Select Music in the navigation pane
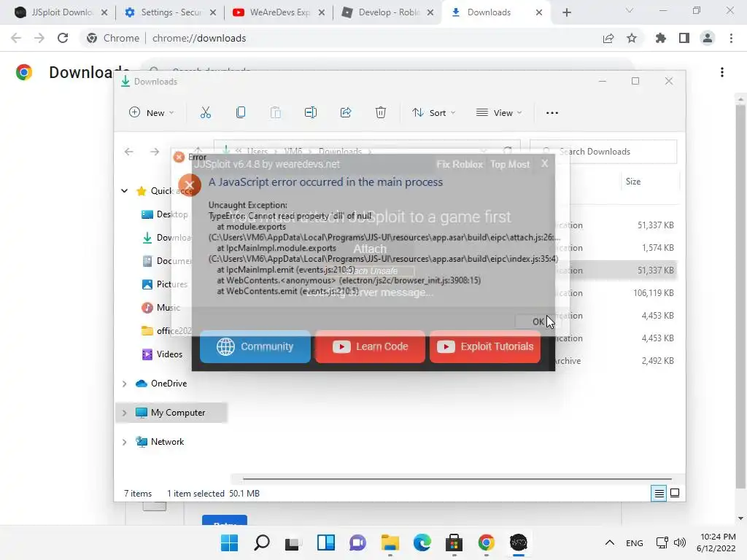This screenshot has height=560, width=747. (161, 308)
